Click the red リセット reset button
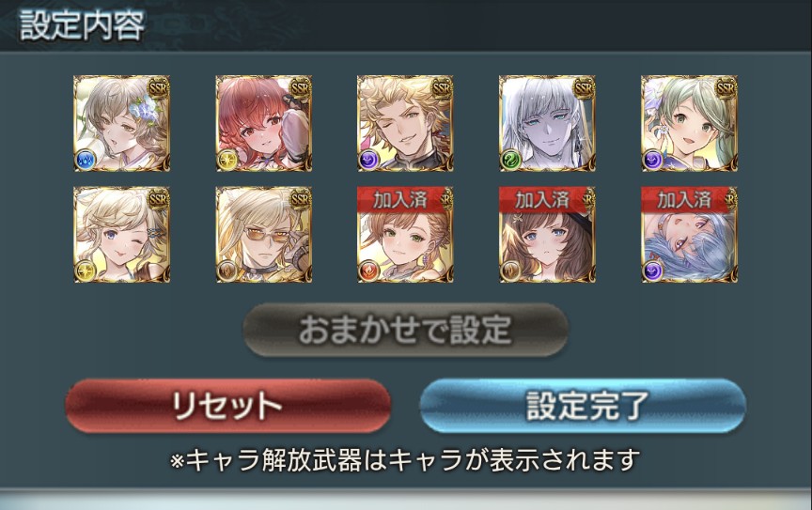812x510 pixels. coord(227,406)
